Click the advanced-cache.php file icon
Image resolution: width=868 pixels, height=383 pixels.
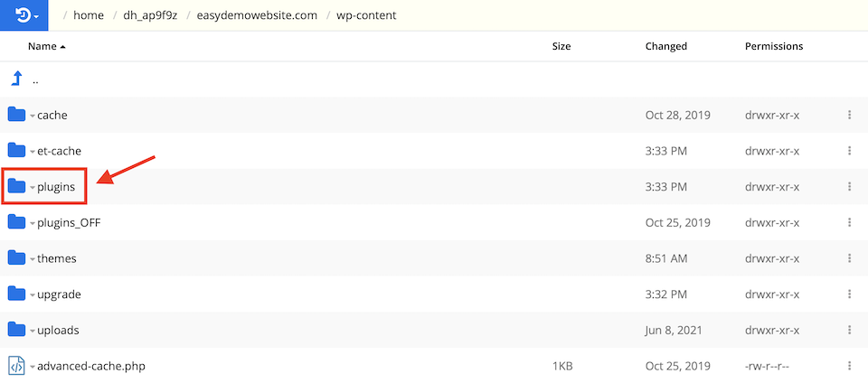pos(16,366)
